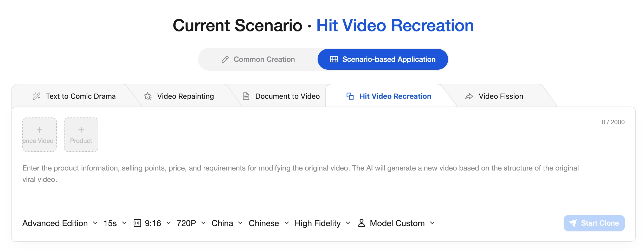Click the aspect ratio icon beside 9:16
Image resolution: width=644 pixels, height=249 pixels.
[137, 223]
